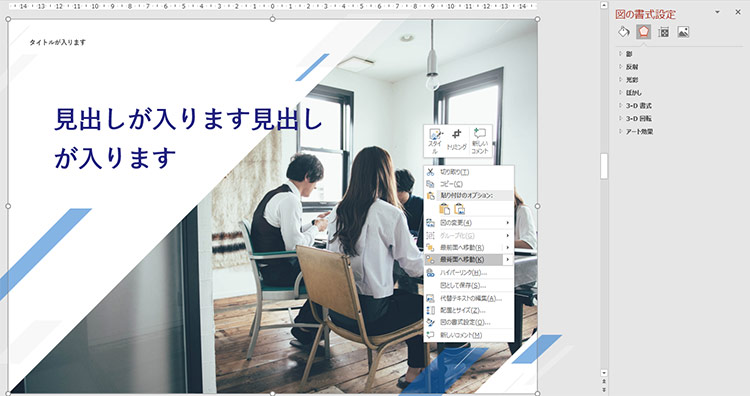750x396 pixels.
Task: Click 新しいコメント in the mini toolbar
Action: [480, 141]
